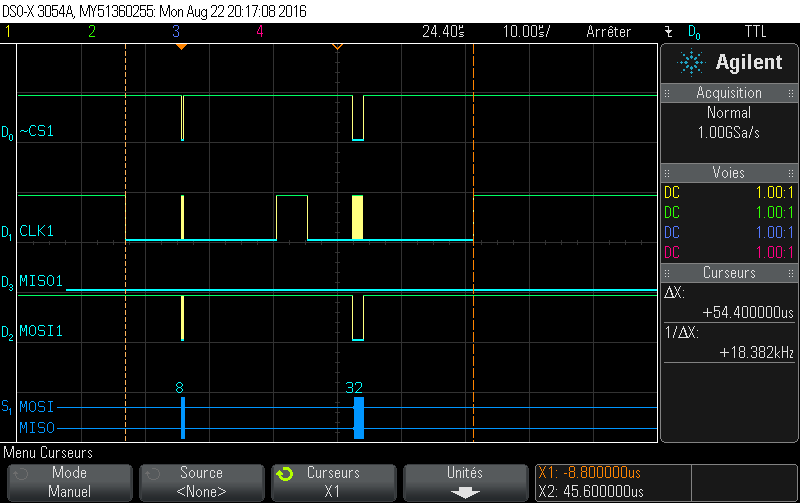This screenshot has height=503, width=800.
Task: Click the blue DC coupling entry
Action: (672, 233)
